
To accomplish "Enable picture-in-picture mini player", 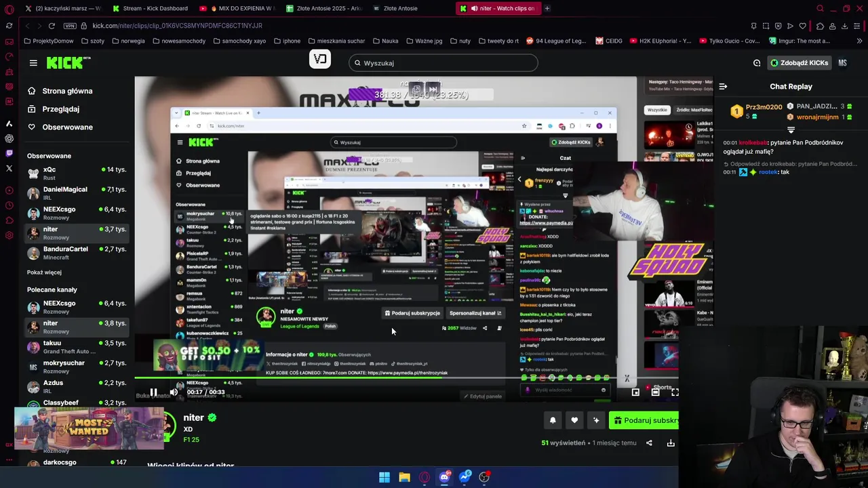I will click(x=635, y=392).
